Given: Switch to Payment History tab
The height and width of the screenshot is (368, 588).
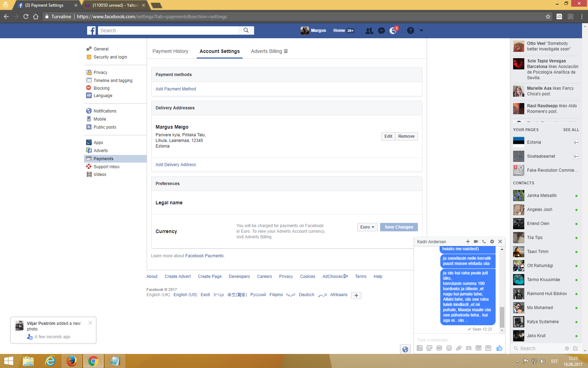Looking at the screenshot, I should (x=170, y=51).
